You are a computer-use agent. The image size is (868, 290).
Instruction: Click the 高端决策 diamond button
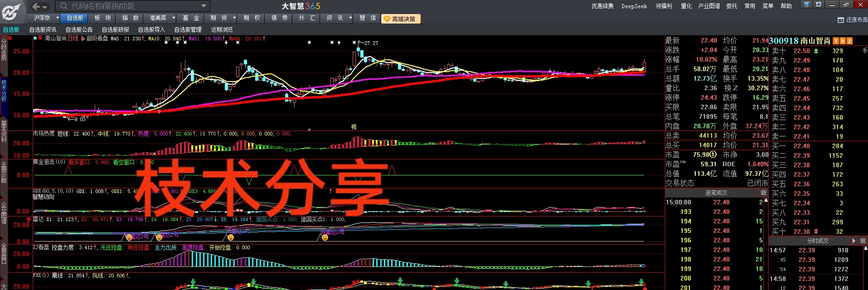click(x=401, y=19)
